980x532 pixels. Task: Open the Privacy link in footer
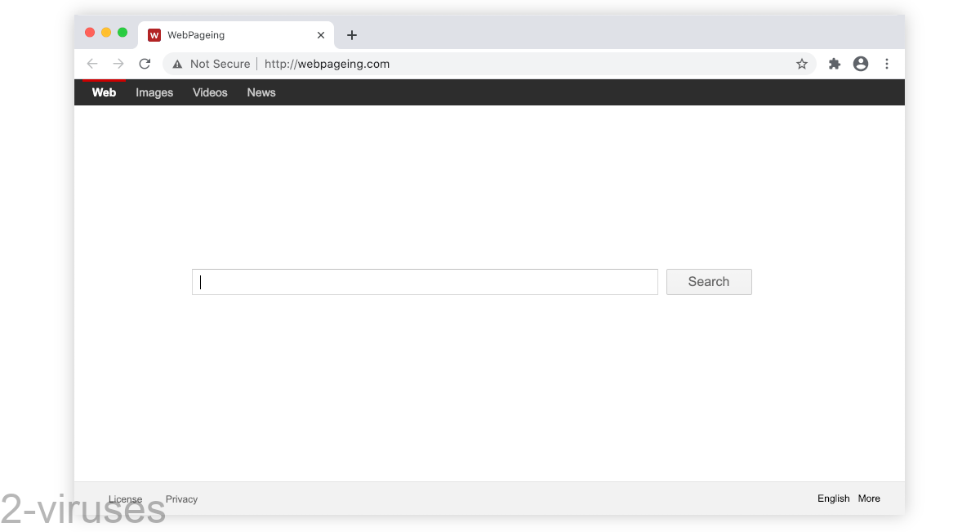181,499
